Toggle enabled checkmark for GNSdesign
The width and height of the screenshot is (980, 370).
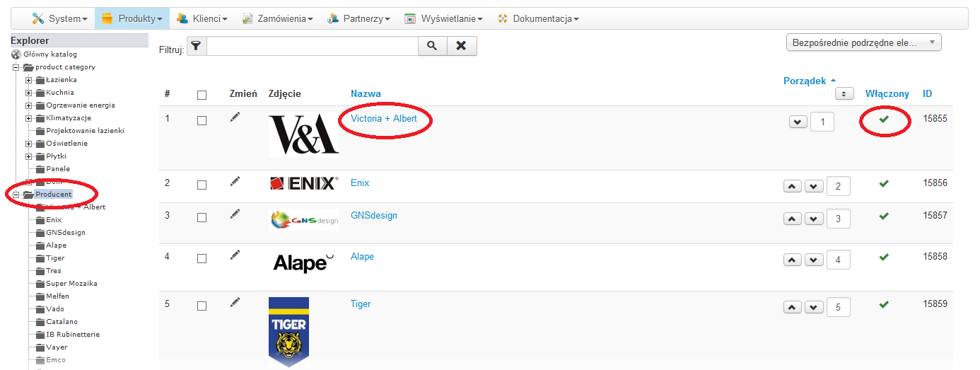click(x=884, y=216)
